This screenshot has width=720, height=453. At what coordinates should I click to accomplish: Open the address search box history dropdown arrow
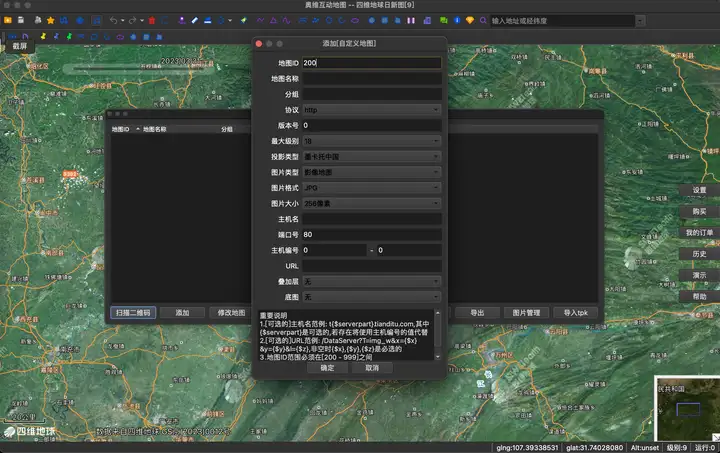pos(640,21)
